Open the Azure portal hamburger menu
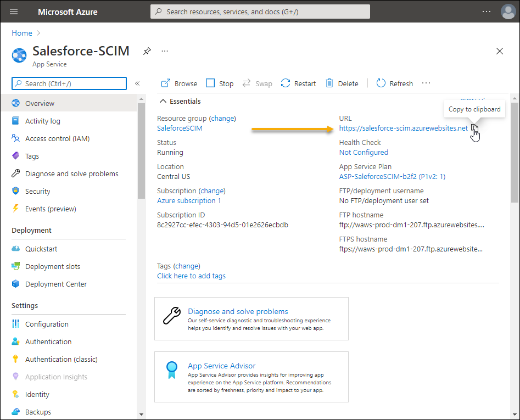The image size is (520, 420). click(14, 12)
